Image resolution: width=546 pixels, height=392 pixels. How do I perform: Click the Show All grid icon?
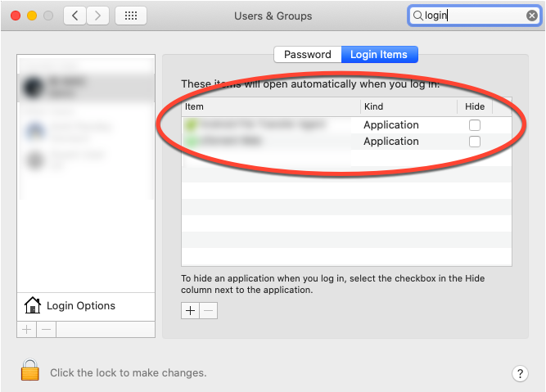tap(131, 16)
